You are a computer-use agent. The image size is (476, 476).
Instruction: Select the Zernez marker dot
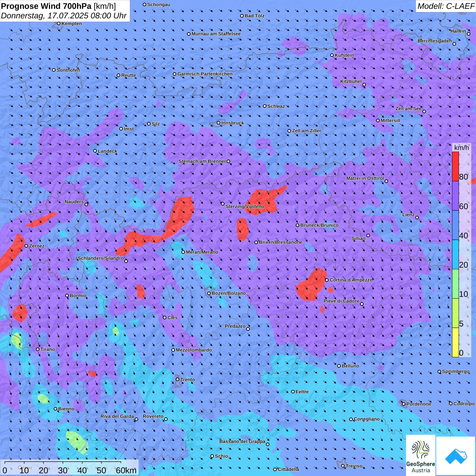coord(27,246)
